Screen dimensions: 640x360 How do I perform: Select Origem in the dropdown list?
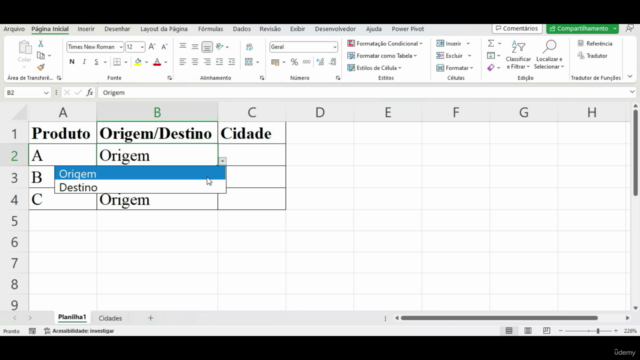(140, 173)
